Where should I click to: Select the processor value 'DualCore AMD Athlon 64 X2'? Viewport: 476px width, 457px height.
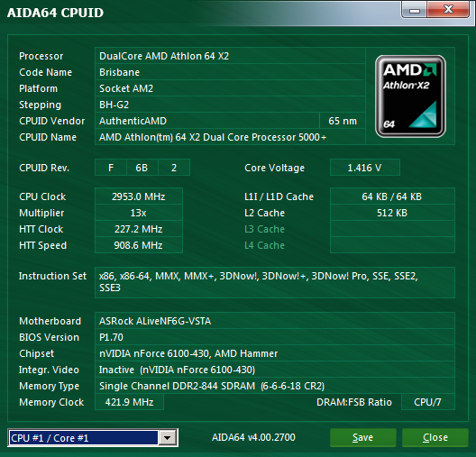[230, 56]
